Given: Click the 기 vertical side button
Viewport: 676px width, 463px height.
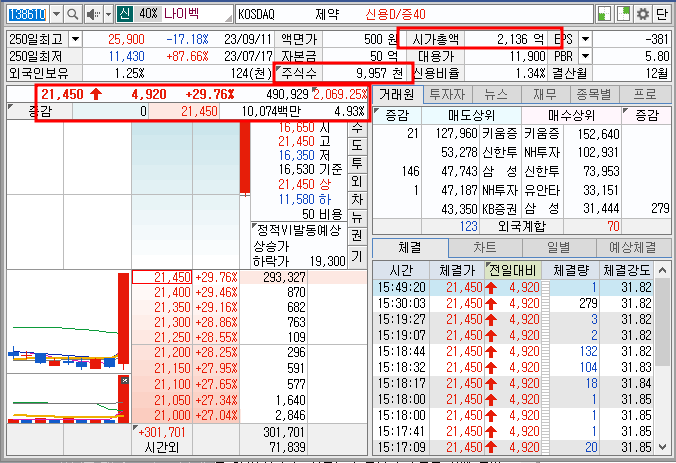Looking at the screenshot, I should coord(357,257).
